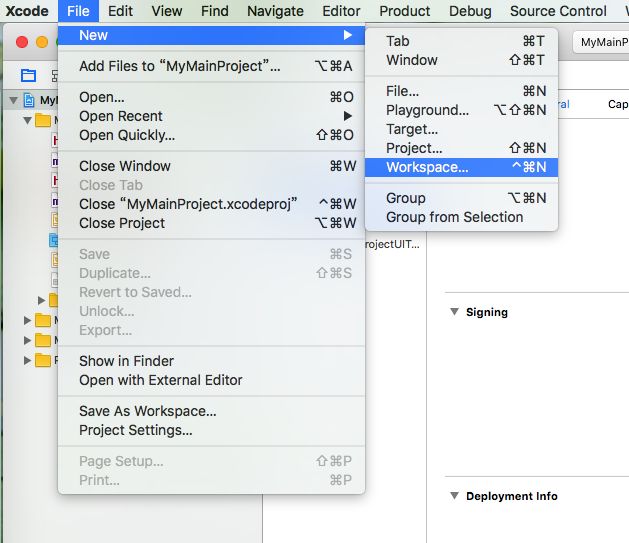Choose Open with External Editor

click(x=211, y=380)
